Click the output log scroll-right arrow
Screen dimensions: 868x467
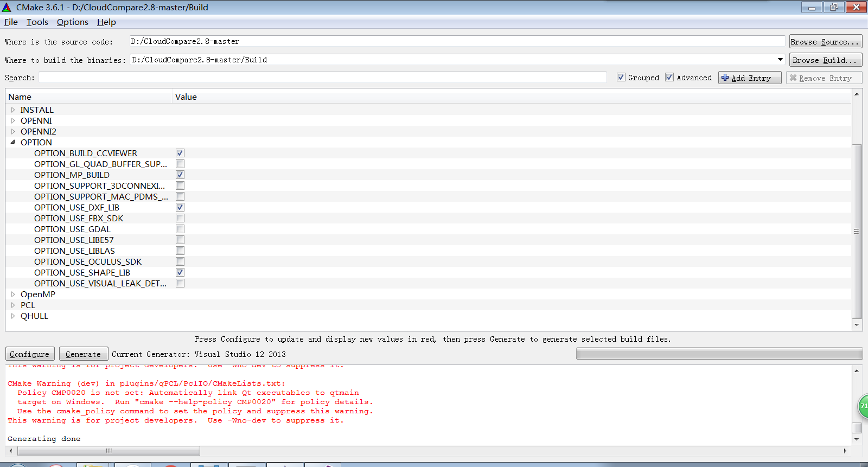pos(845,451)
